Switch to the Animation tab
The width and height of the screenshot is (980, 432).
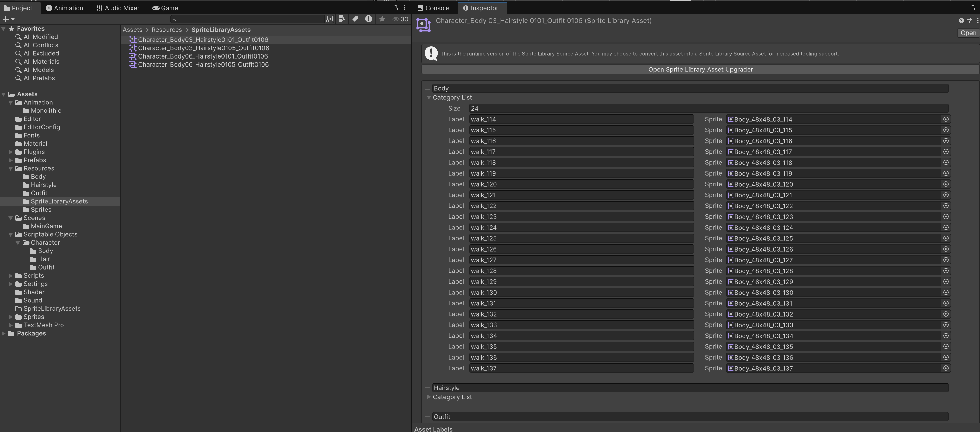[64, 8]
